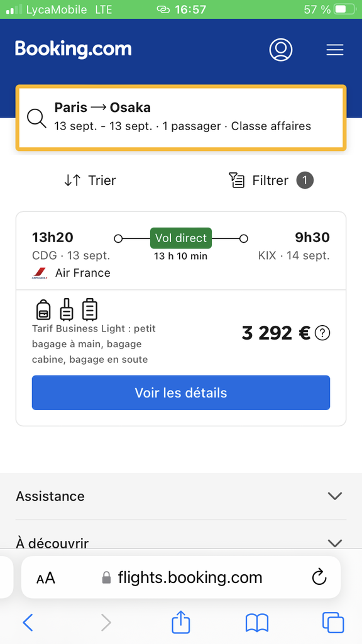362x644 pixels.
Task: Click the price info question mark icon
Action: coord(322,333)
